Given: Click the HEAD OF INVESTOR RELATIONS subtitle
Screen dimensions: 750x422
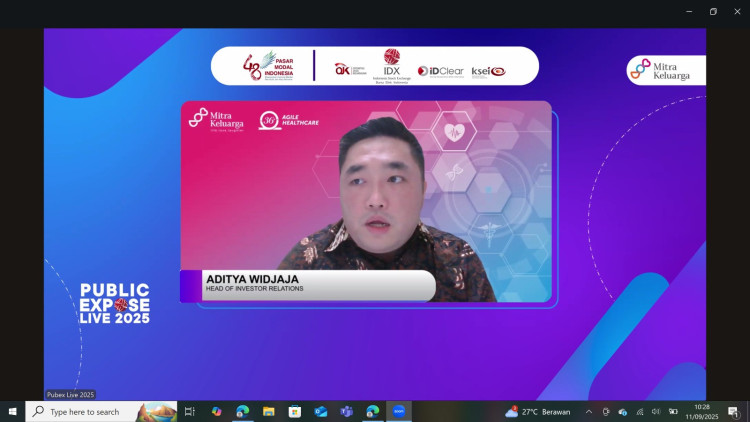Looking at the screenshot, I should (x=254, y=289).
